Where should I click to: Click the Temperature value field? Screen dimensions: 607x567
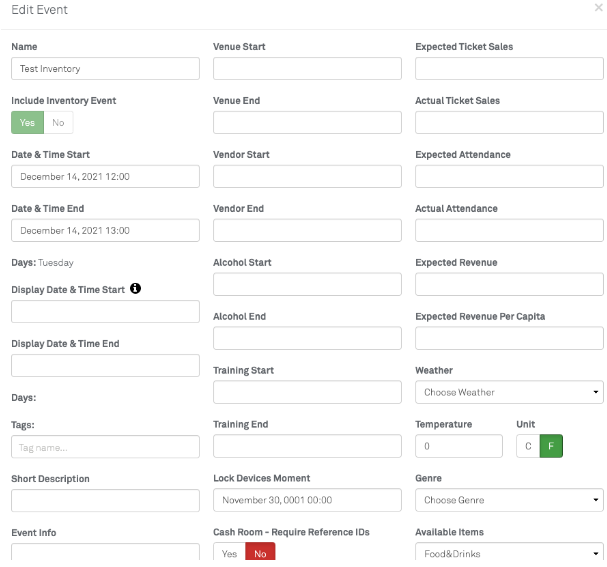tap(459, 447)
